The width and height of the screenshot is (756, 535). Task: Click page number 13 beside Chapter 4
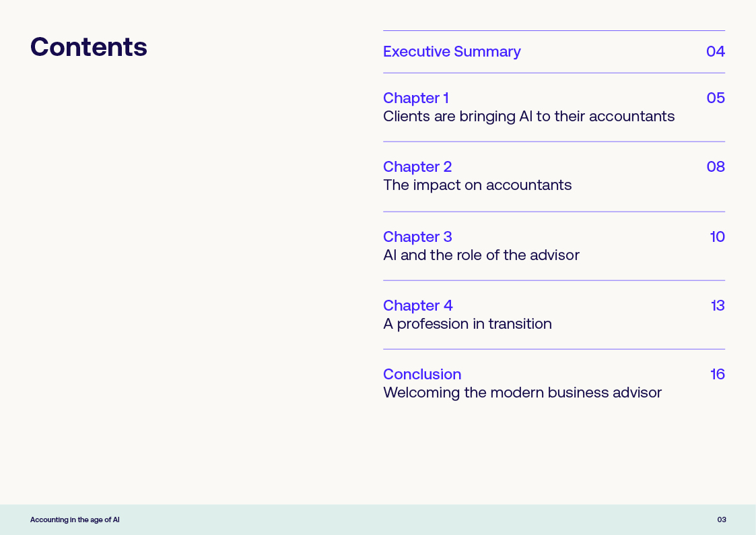pyautogui.click(x=718, y=306)
